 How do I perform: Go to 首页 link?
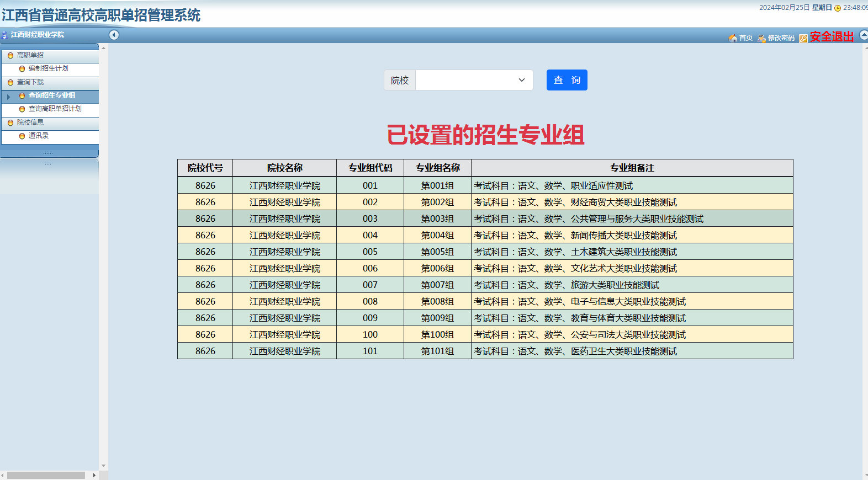[746, 38]
